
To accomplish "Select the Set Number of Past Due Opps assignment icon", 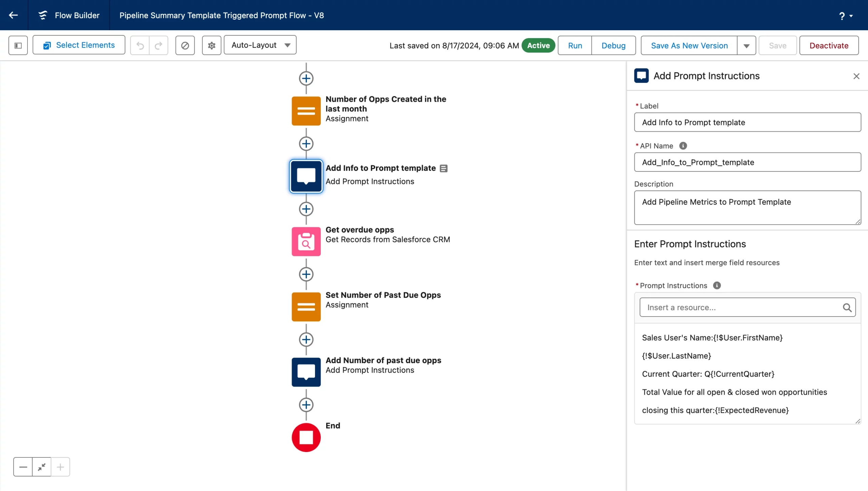I will (x=306, y=307).
